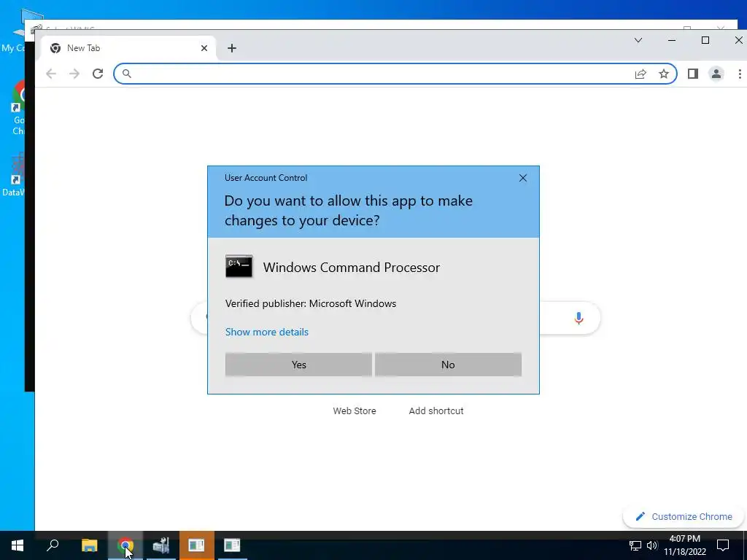
Task: Go back in Chrome
Action: pos(51,74)
